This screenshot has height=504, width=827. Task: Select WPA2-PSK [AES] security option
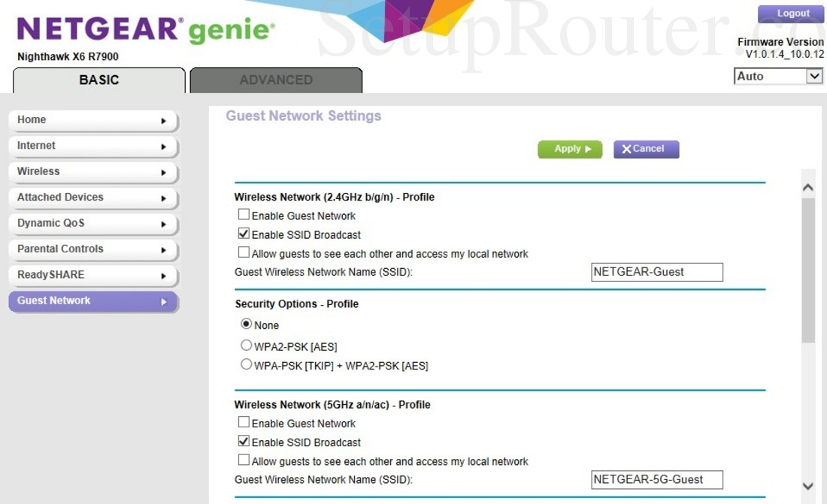[x=245, y=345]
